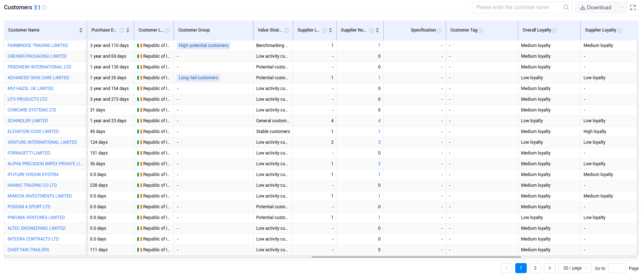The image size is (644, 276).
Task: Sort by Supplier Nu... column arrows
Action: pyautogui.click(x=377, y=30)
